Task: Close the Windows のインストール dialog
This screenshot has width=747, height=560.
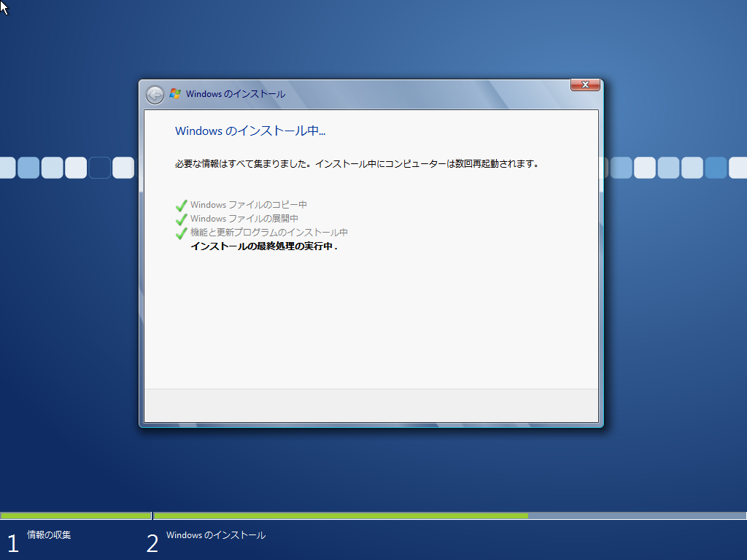Action: [585, 85]
